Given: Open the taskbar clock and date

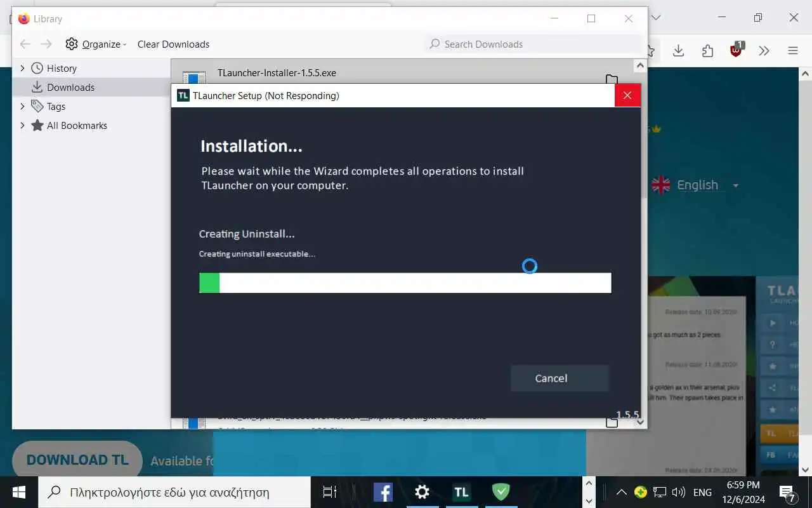Looking at the screenshot, I should (x=743, y=492).
